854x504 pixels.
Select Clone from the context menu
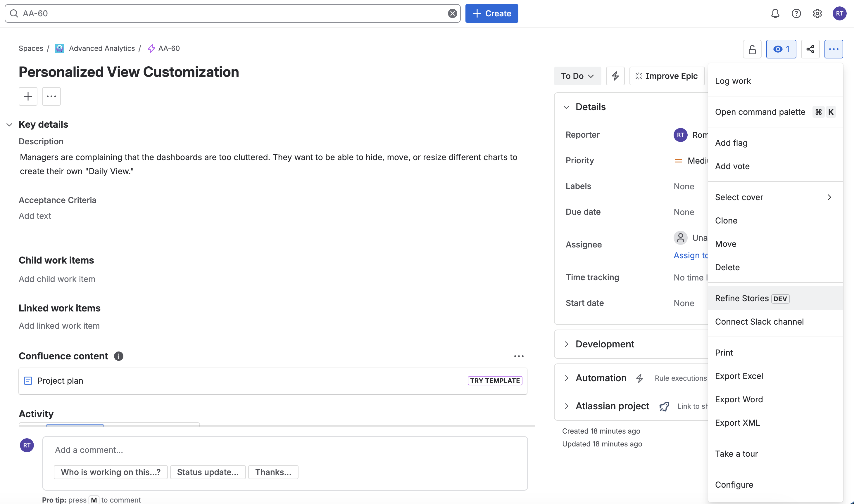pyautogui.click(x=726, y=220)
